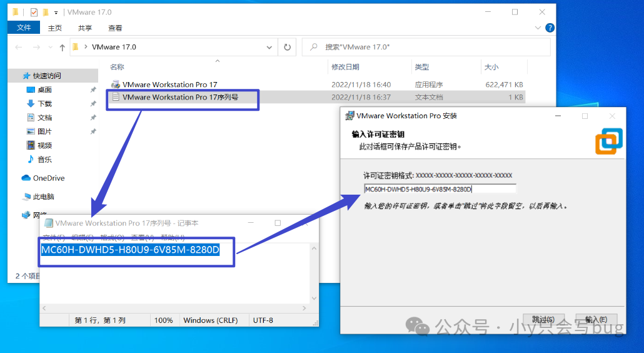Image resolution: width=644 pixels, height=353 pixels.
Task: Switch to the 共享 ribbon tab
Action: click(x=85, y=28)
